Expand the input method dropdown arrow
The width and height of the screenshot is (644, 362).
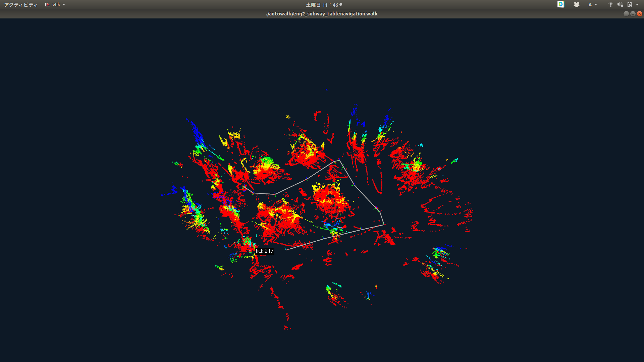coord(596,5)
